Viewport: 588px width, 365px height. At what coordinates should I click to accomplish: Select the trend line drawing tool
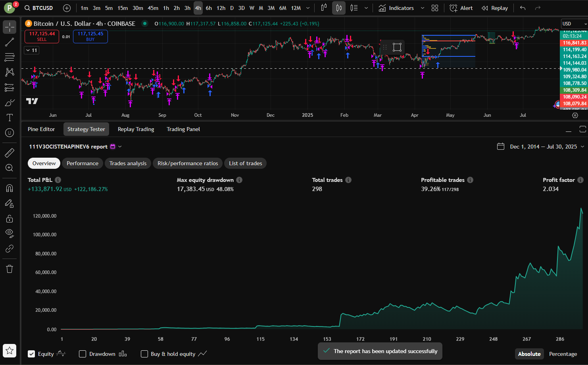pyautogui.click(x=10, y=42)
